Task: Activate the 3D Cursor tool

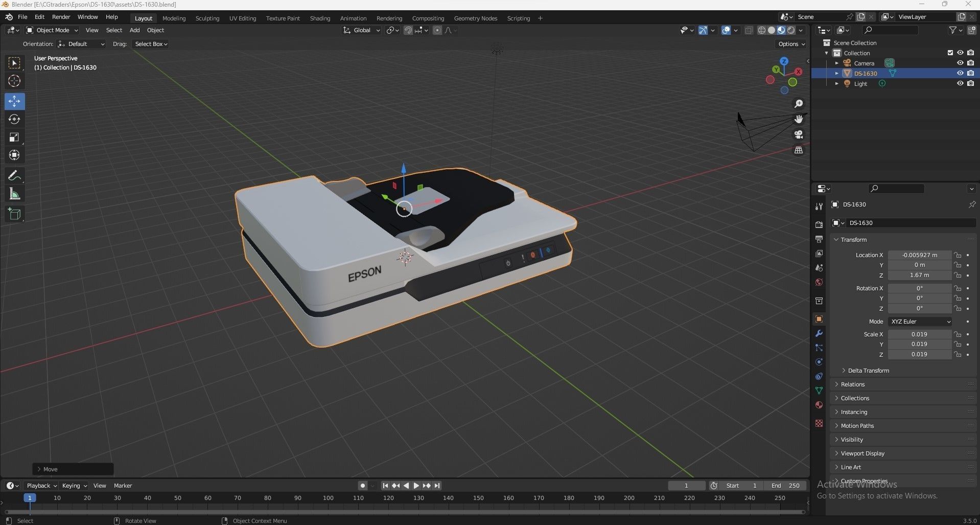Action: coord(14,81)
